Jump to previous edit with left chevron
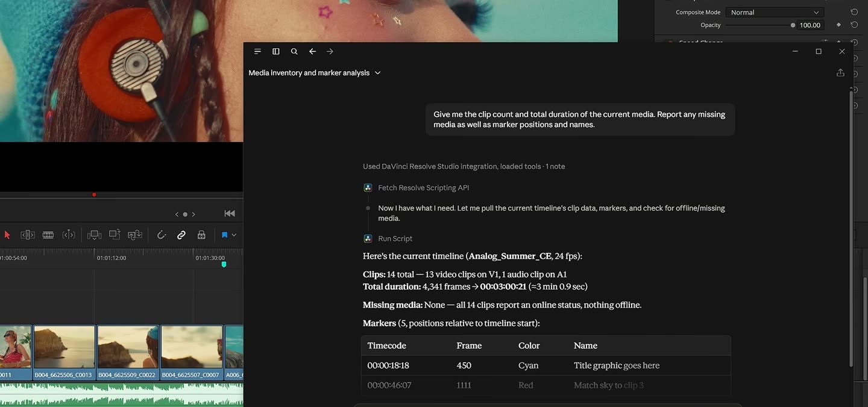The image size is (868, 407). (177, 214)
